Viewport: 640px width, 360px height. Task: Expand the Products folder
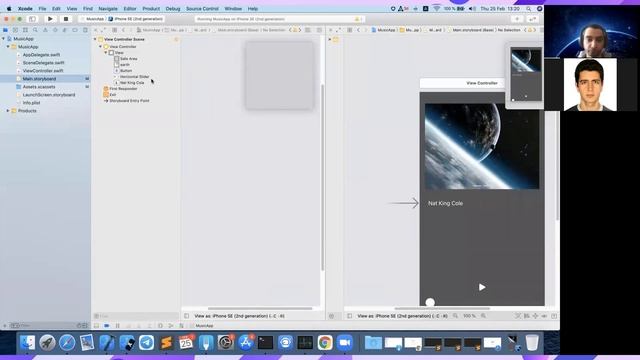tap(8, 111)
